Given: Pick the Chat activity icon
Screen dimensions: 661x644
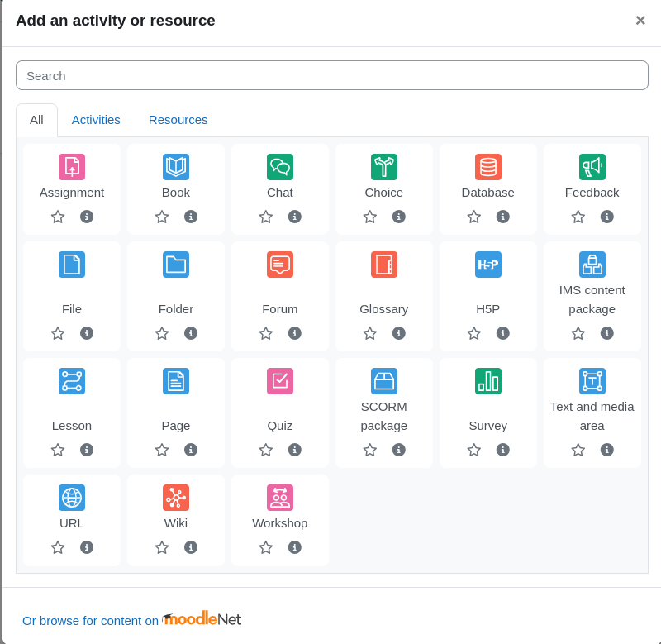Looking at the screenshot, I should [x=280, y=167].
